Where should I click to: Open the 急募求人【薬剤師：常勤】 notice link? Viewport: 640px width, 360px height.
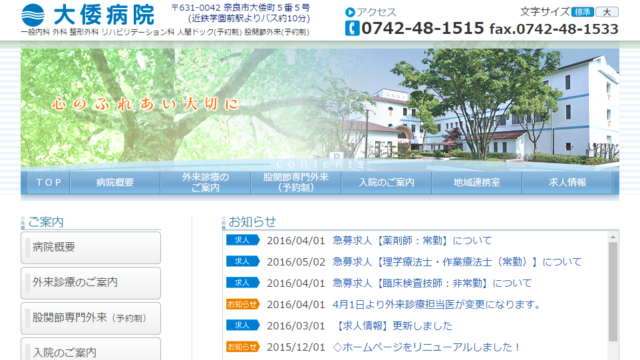[x=412, y=241]
